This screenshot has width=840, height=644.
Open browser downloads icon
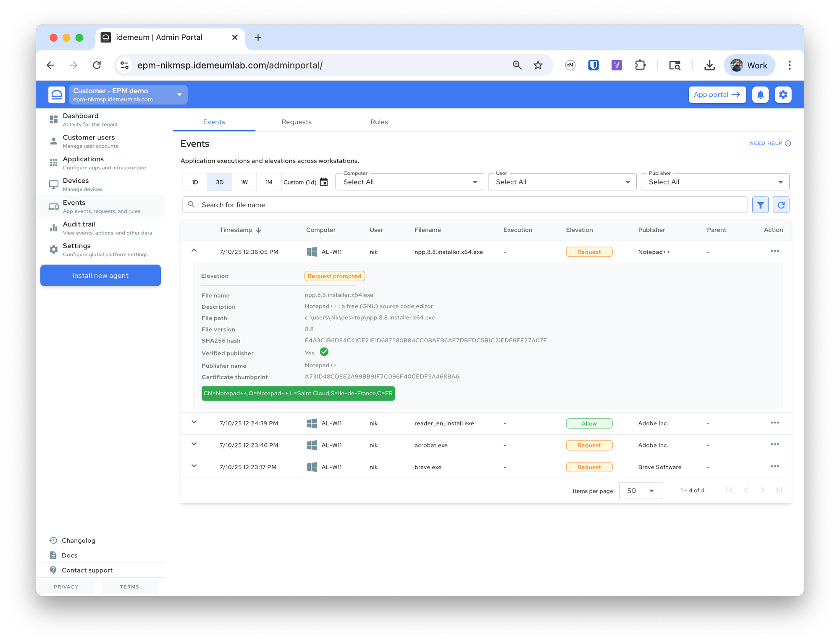[709, 65]
